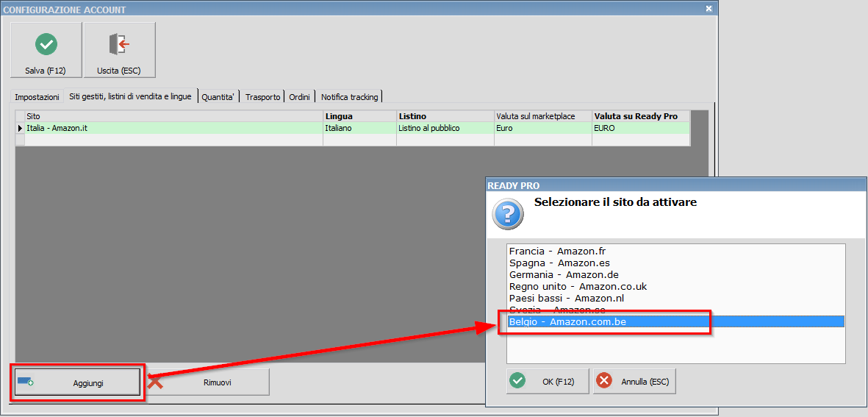868x417 pixels.
Task: Open the Notifica tracking tab
Action: point(349,97)
